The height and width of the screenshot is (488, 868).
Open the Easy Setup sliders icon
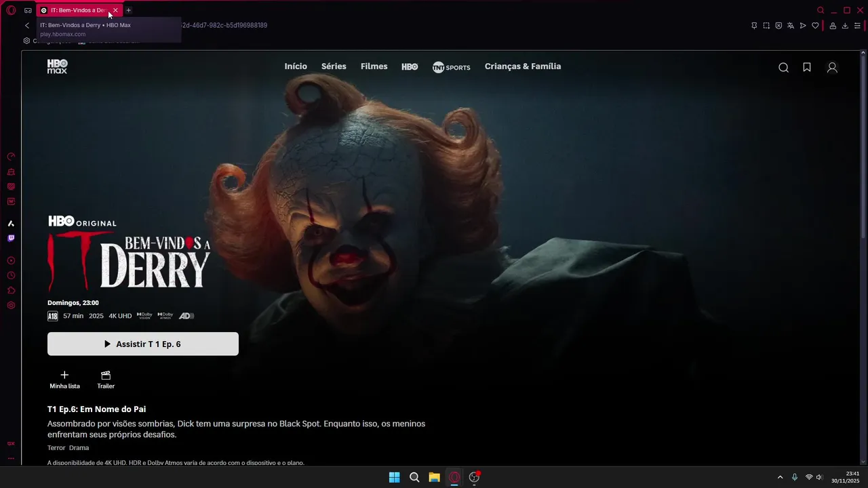tap(857, 26)
